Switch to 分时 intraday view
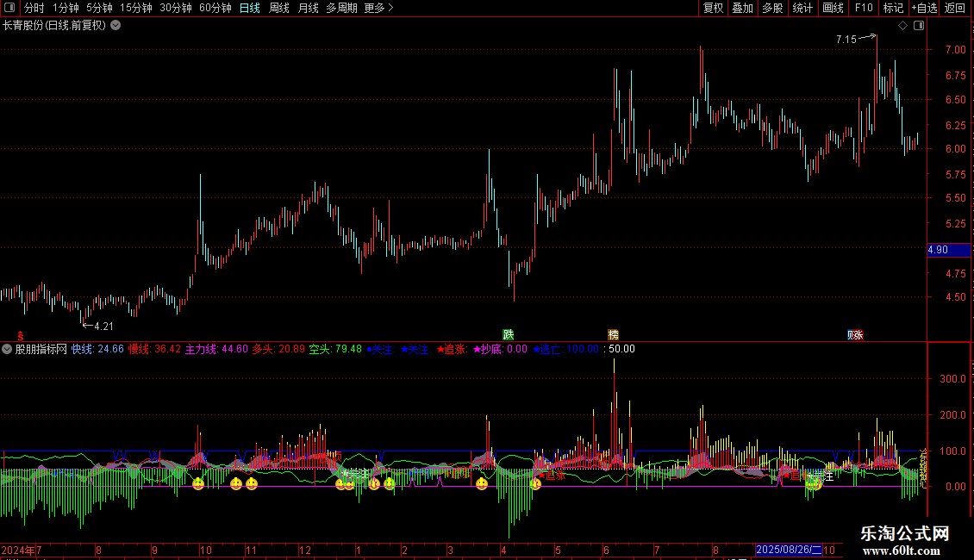 click(34, 8)
